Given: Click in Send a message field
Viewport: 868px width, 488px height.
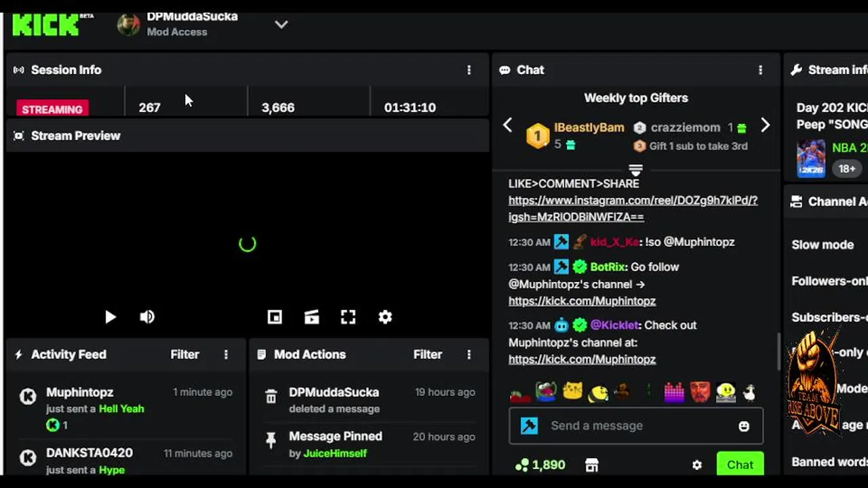Looking at the screenshot, I should point(636,426).
